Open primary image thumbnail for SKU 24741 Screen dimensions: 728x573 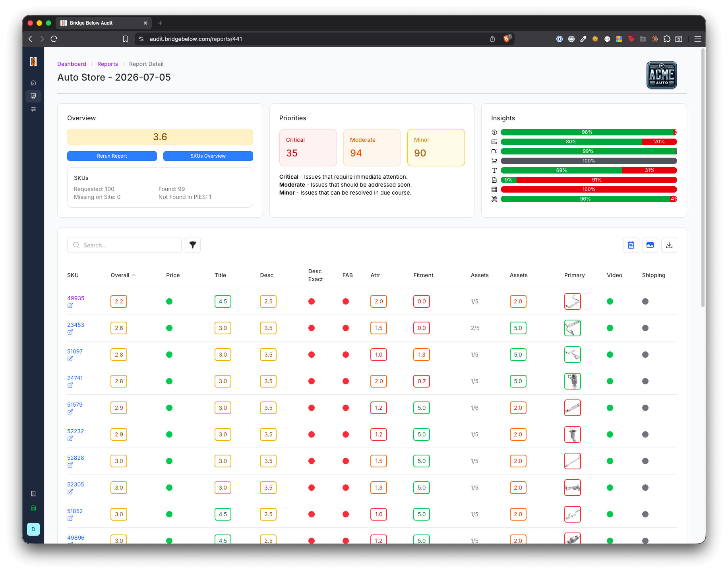coord(573,381)
